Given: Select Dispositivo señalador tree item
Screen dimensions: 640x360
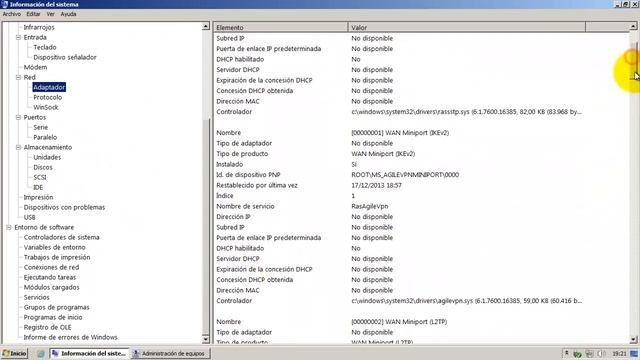Looking at the screenshot, I should coord(65,58).
